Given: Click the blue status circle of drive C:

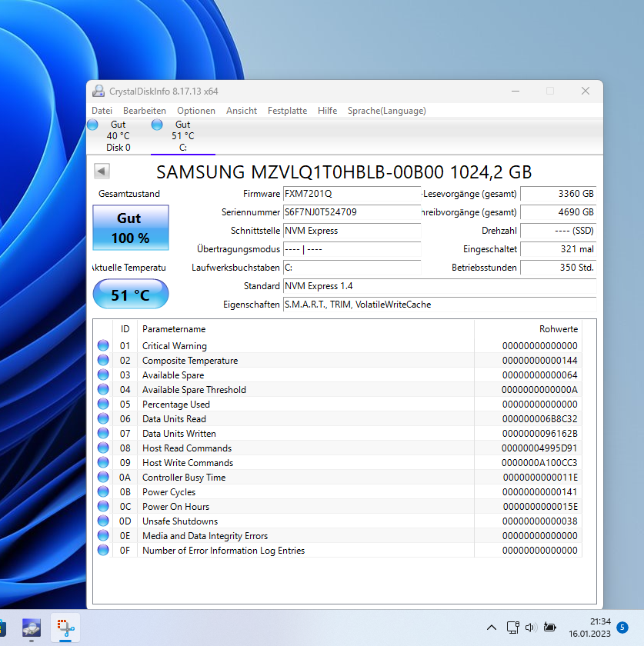Looking at the screenshot, I should (x=157, y=125).
